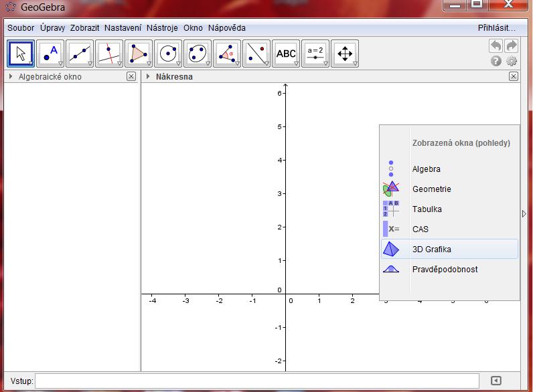
Task: Click the Algebra perspective icon
Action: point(391,169)
